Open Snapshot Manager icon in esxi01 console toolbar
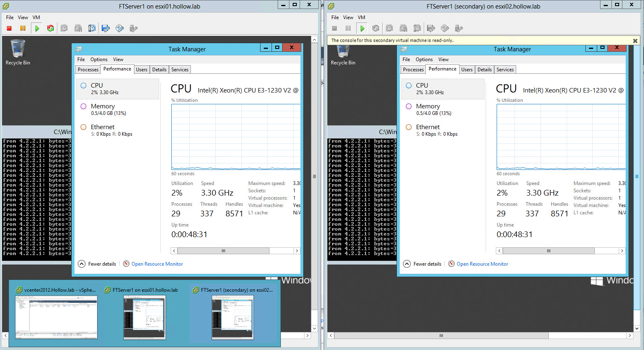Image resolution: width=644 pixels, height=350 pixels. (92, 29)
